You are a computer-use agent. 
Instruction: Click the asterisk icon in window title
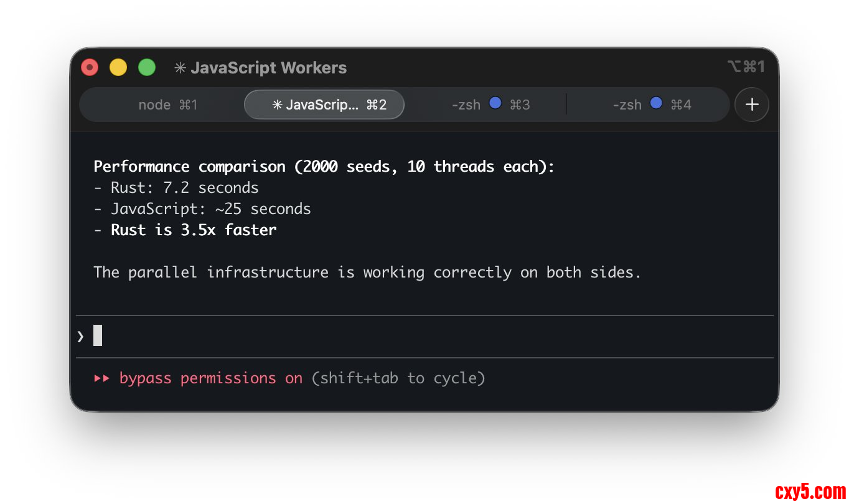tap(180, 68)
